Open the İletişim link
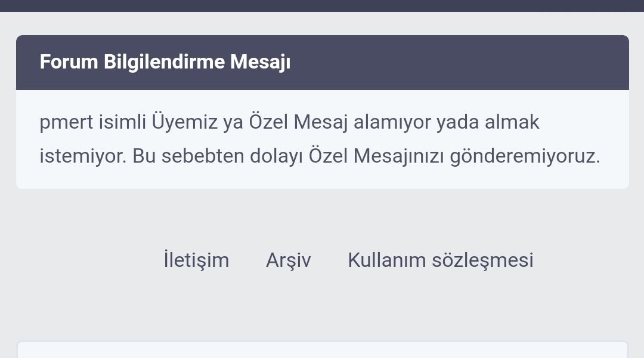Image resolution: width=644 pixels, height=358 pixels. 196,260
